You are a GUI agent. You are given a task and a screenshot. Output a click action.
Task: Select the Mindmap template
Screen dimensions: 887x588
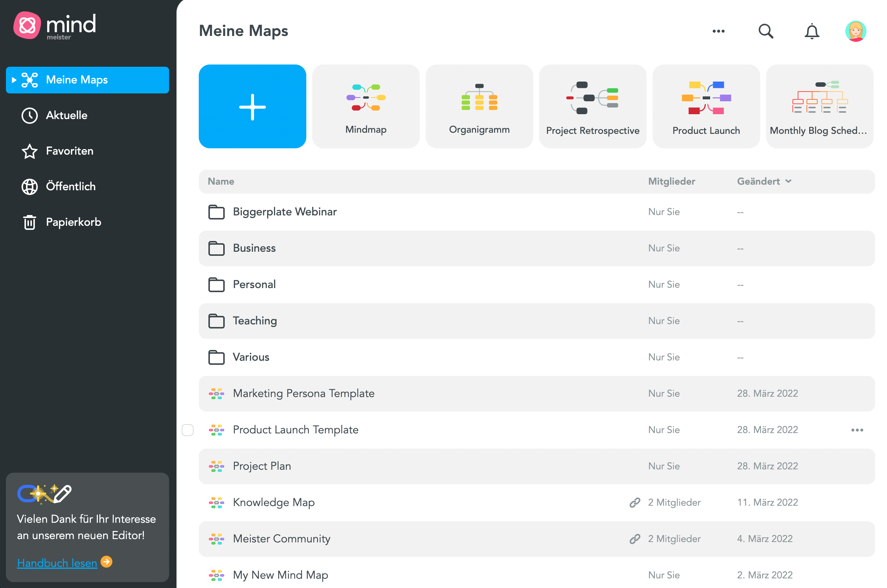(365, 106)
